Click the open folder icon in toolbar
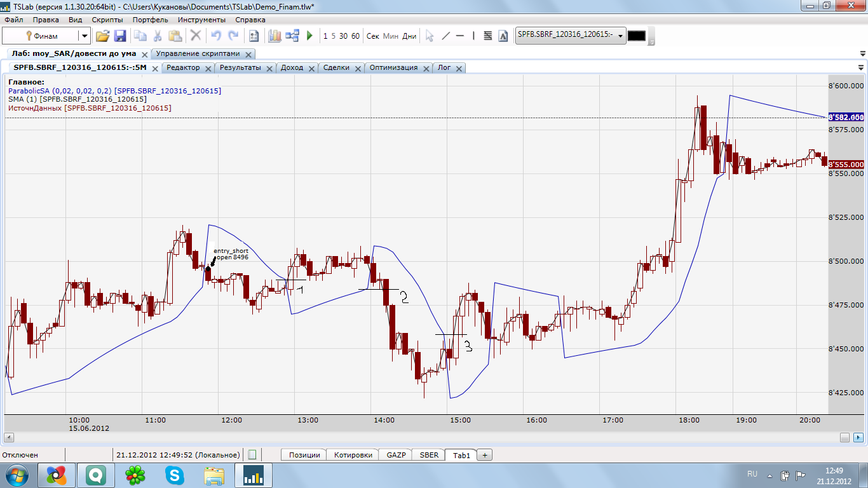The image size is (868, 488). pos(102,36)
